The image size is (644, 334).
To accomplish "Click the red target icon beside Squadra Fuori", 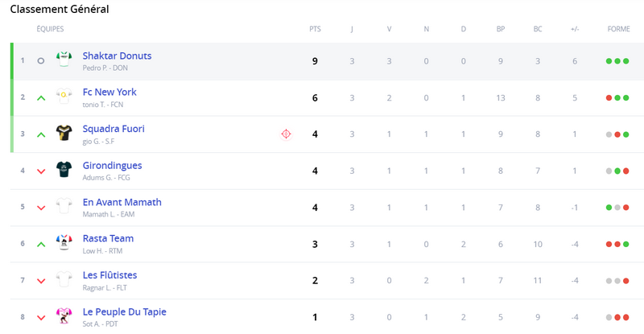I will [x=286, y=134].
